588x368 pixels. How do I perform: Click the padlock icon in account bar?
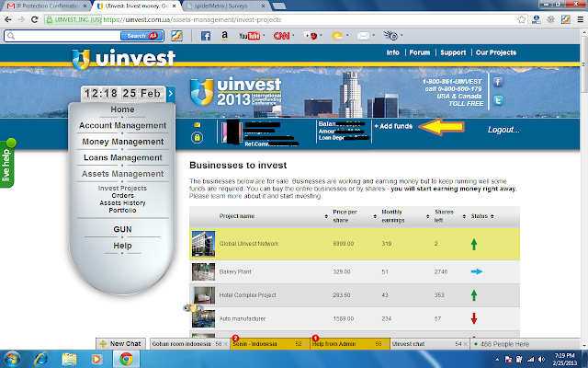click(197, 138)
